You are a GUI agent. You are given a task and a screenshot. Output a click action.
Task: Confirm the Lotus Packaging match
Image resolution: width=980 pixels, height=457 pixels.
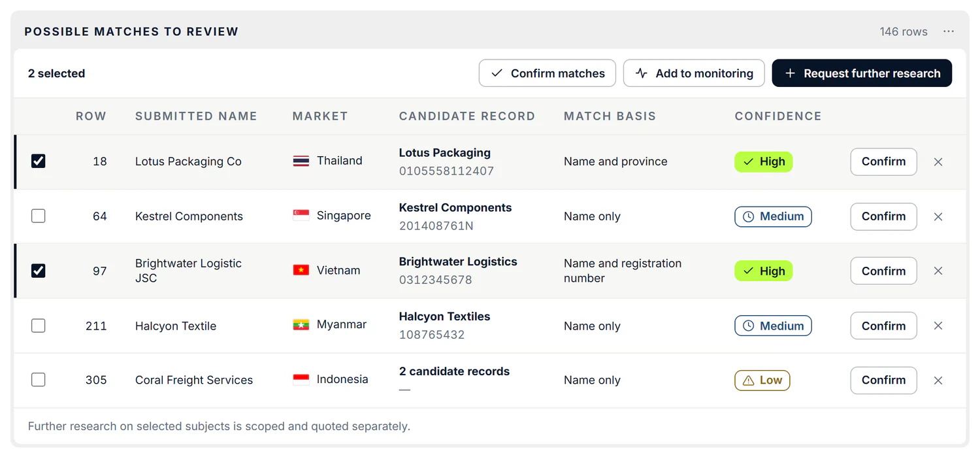point(883,161)
